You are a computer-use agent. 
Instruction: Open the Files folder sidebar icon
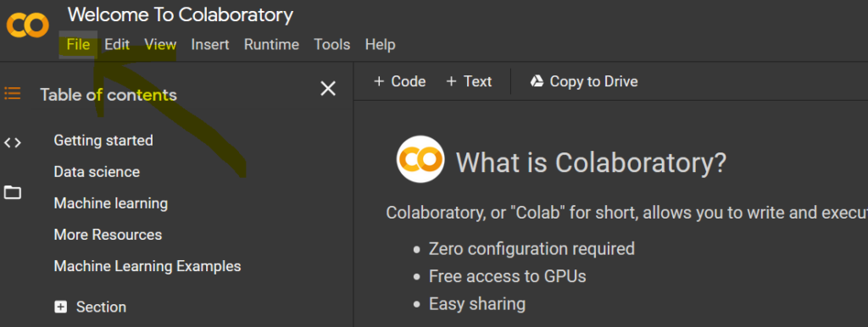[12, 192]
